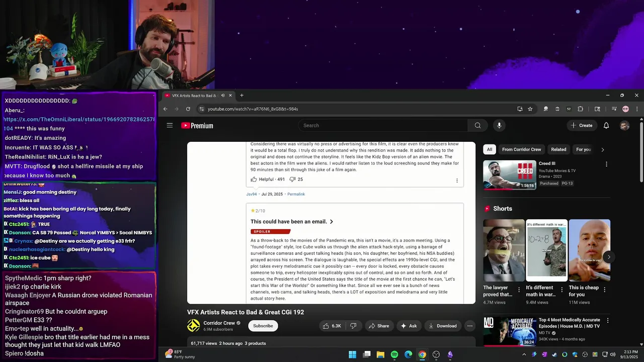Viewport: 644px width, 362px height.
Task: Select the From Corridor Crew chip
Action: point(522,149)
